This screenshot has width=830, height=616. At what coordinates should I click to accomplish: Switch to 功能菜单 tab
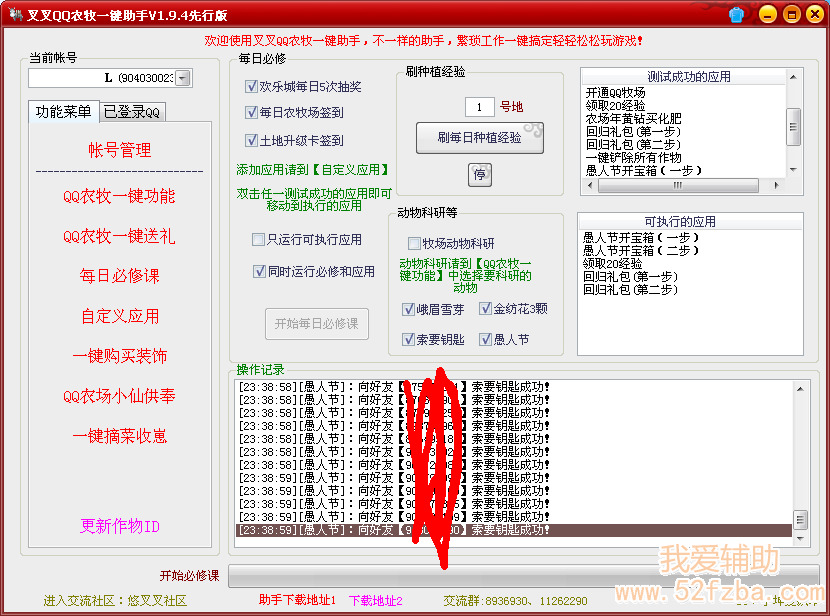click(64, 112)
